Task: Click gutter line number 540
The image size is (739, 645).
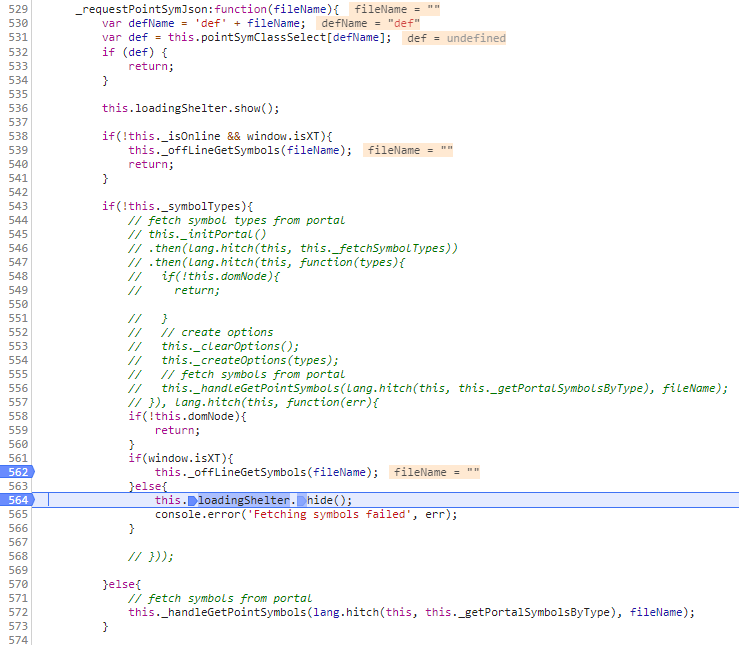Action: pyautogui.click(x=18, y=164)
